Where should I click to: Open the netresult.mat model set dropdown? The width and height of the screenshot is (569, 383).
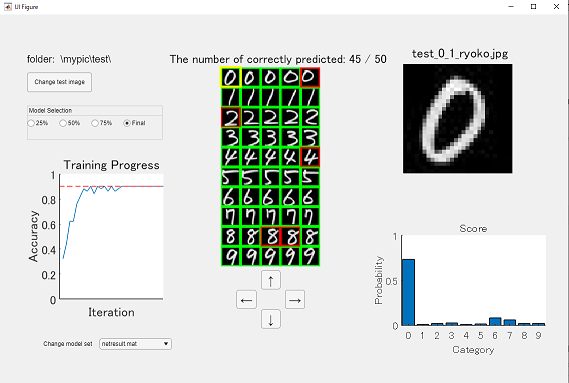(x=135, y=344)
